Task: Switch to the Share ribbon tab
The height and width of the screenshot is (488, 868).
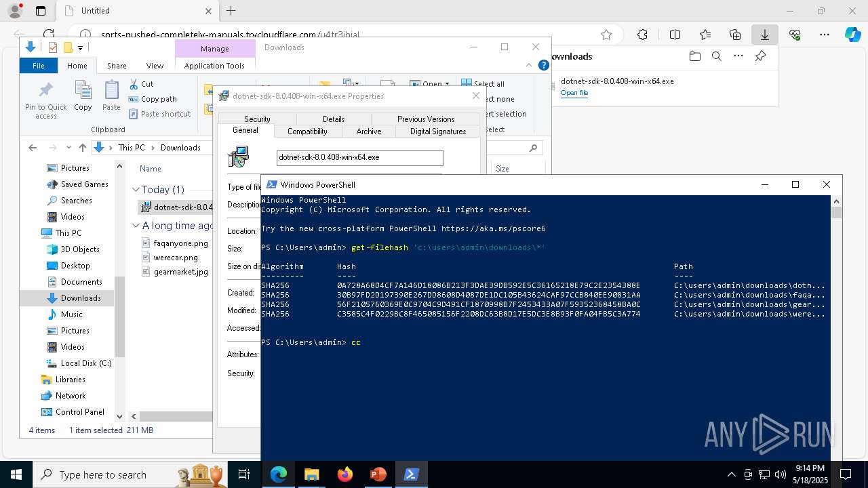Action: (x=117, y=66)
